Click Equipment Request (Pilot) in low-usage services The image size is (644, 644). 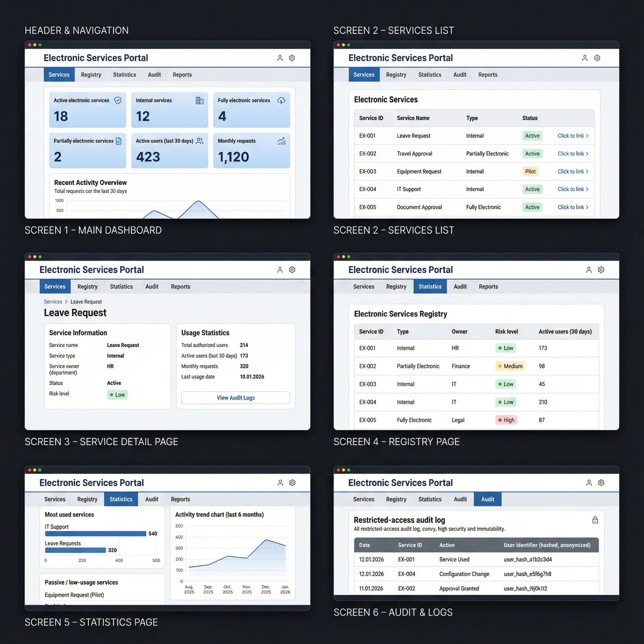(74, 595)
